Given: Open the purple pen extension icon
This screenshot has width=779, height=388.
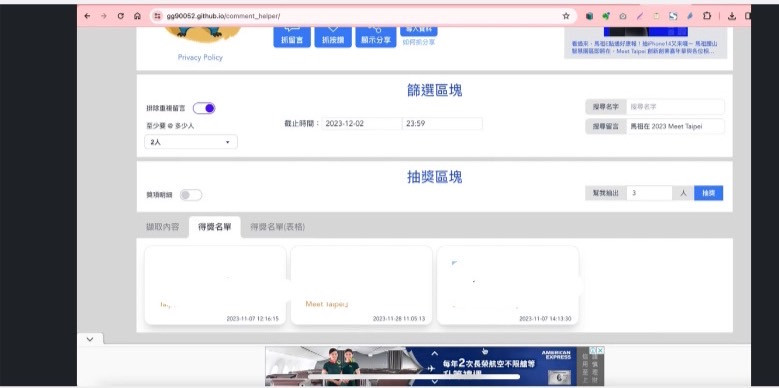Looking at the screenshot, I should click(639, 16).
